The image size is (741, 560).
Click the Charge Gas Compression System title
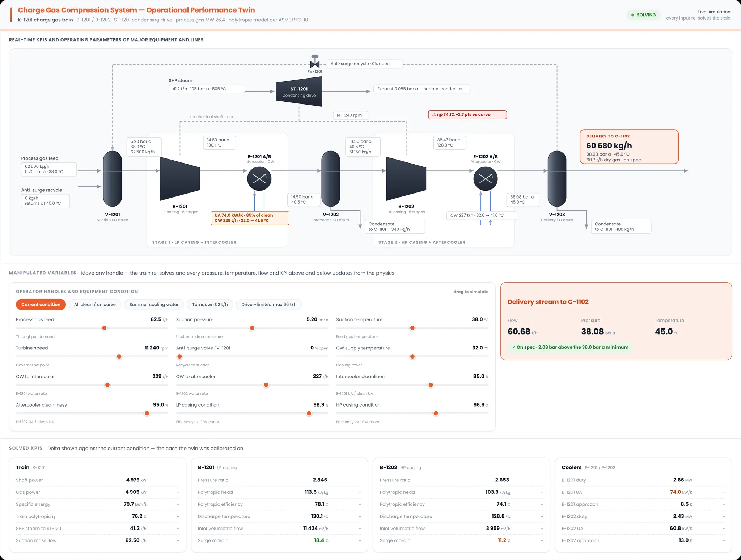[136, 10]
